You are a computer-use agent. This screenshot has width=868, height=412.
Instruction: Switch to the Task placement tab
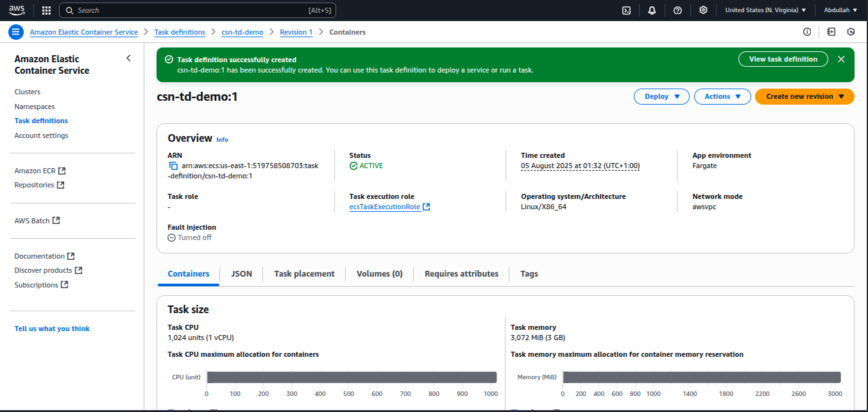click(x=304, y=274)
